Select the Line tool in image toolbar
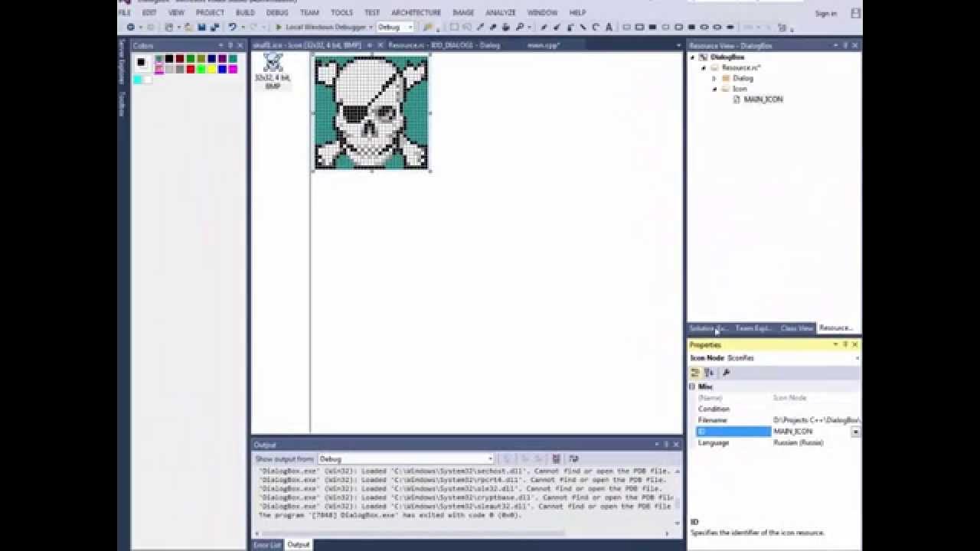980x551 pixels. tap(583, 27)
